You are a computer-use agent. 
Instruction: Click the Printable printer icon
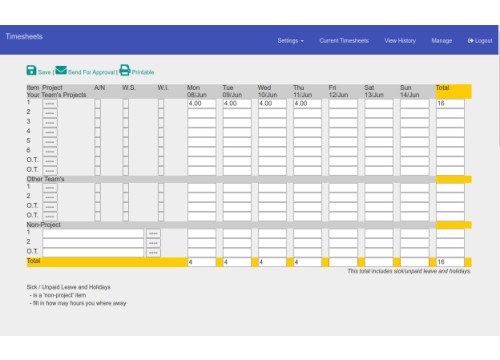tap(125, 70)
